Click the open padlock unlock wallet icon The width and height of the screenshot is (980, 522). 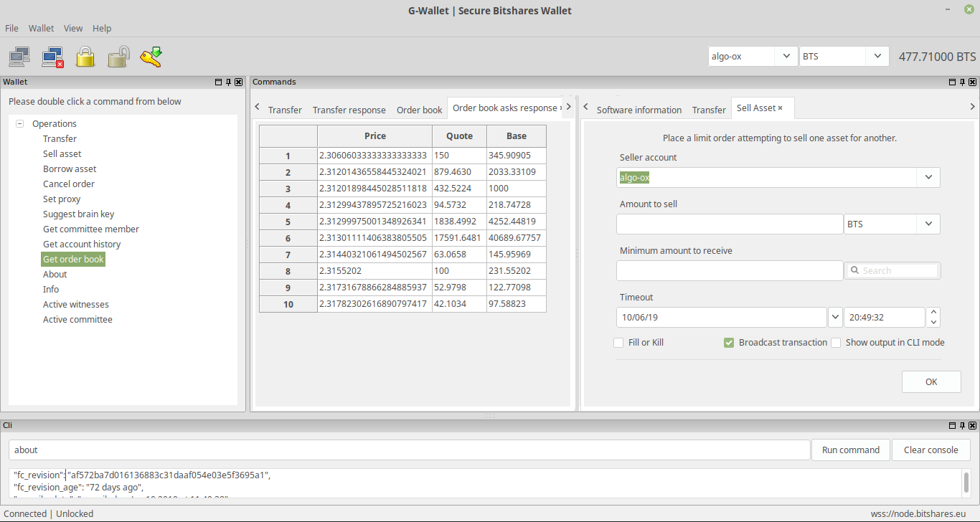[x=118, y=57]
